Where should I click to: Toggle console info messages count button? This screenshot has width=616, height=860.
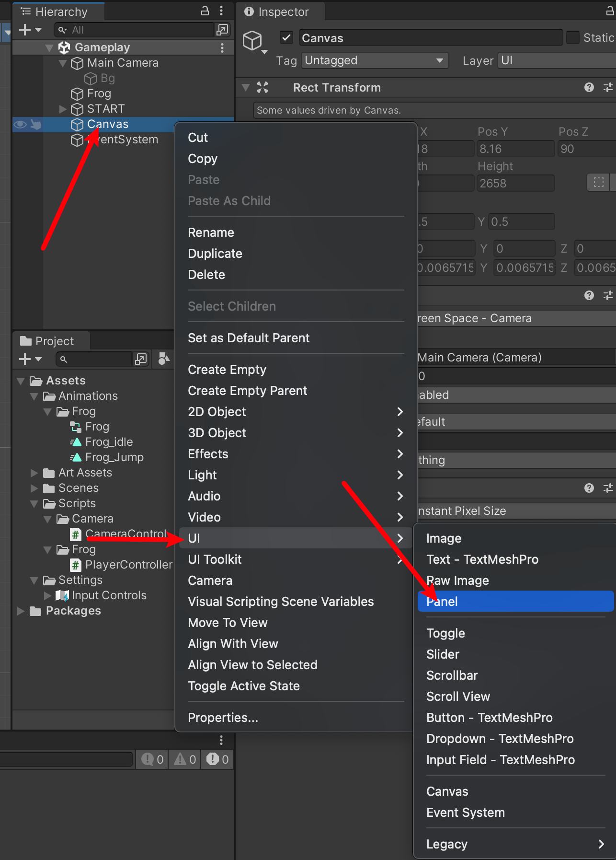pos(152,759)
